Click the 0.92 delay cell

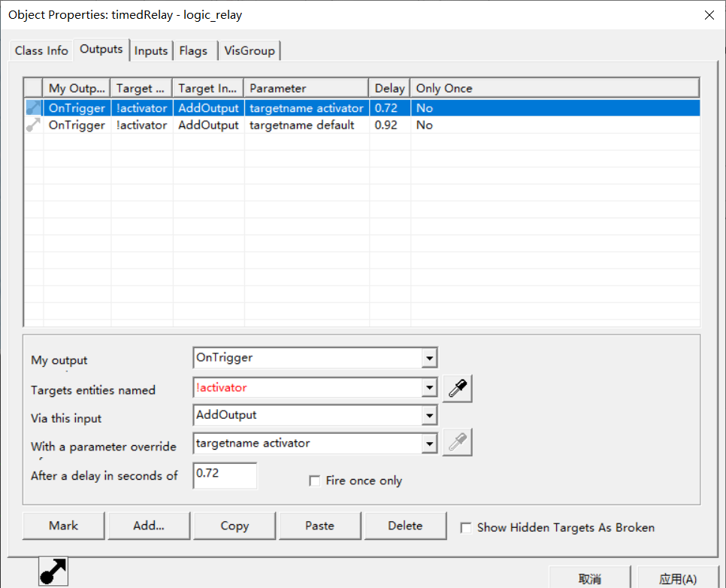pos(386,125)
